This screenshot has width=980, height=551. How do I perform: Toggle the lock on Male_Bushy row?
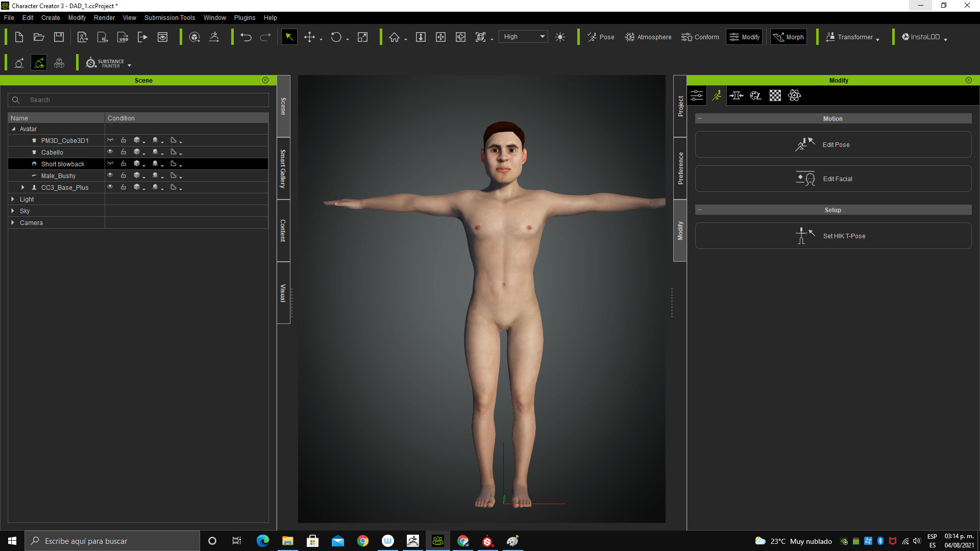pyautogui.click(x=124, y=176)
